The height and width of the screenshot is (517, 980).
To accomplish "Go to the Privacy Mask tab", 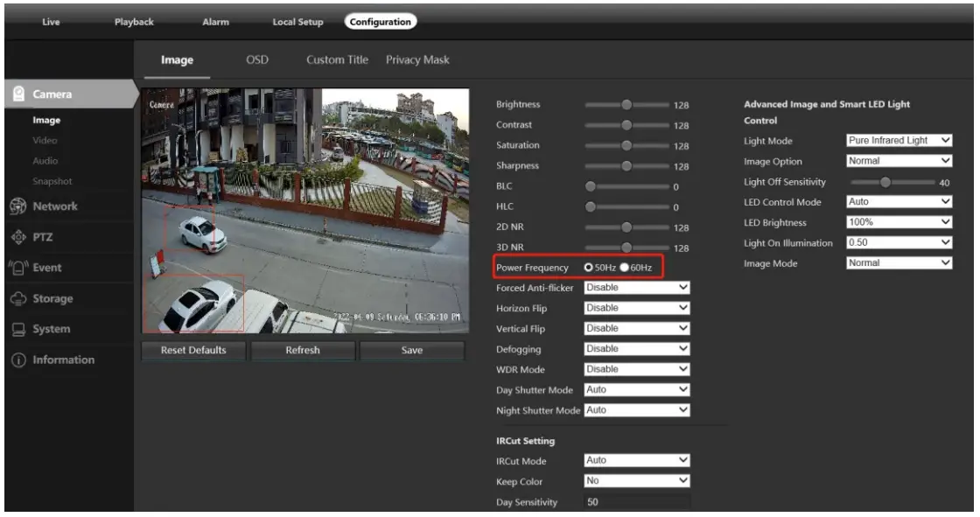I will [417, 59].
